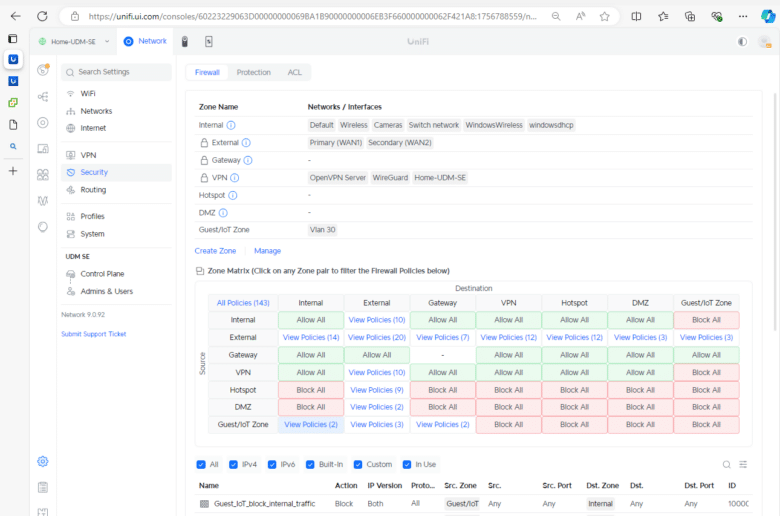View Policies (20) for External to External

pyautogui.click(x=377, y=337)
